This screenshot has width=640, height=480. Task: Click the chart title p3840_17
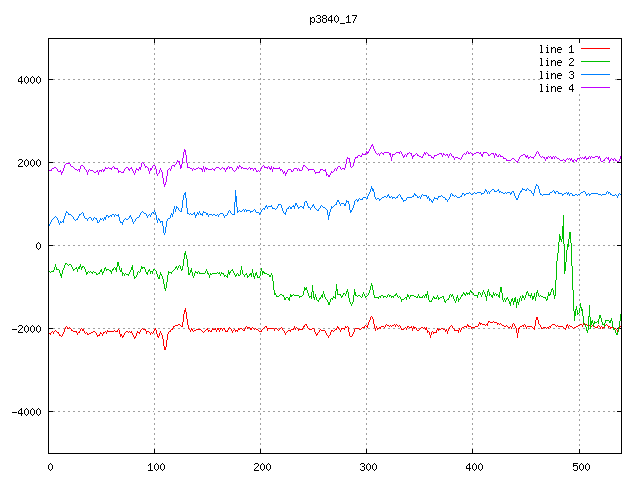point(334,20)
